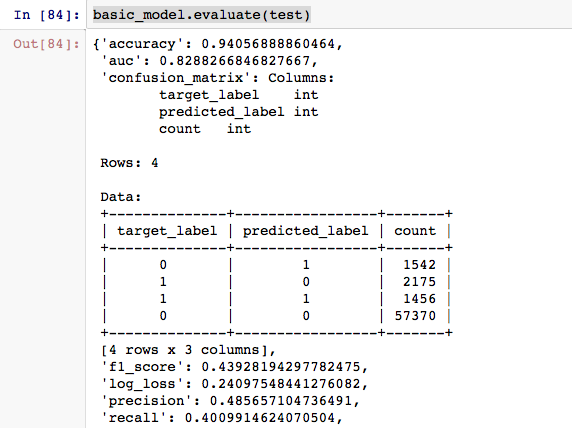Click the accuracy value 0.94056888860464
The image size is (572, 428).
tap(268, 44)
